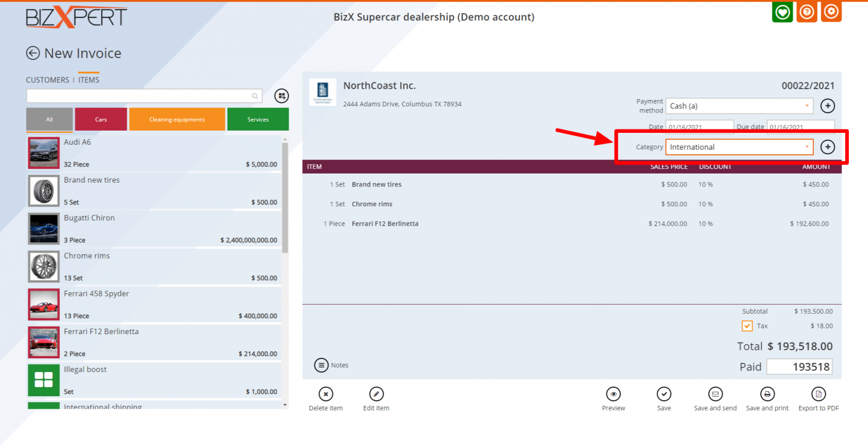This screenshot has width=868, height=446.
Task: Click the Export to PDF icon
Action: coord(818,394)
